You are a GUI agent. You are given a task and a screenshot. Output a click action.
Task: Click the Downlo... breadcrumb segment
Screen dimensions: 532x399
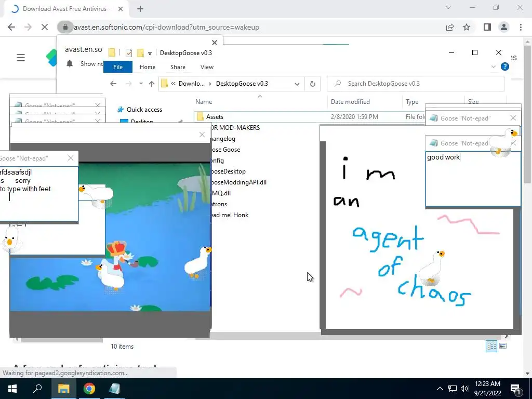[x=191, y=84]
